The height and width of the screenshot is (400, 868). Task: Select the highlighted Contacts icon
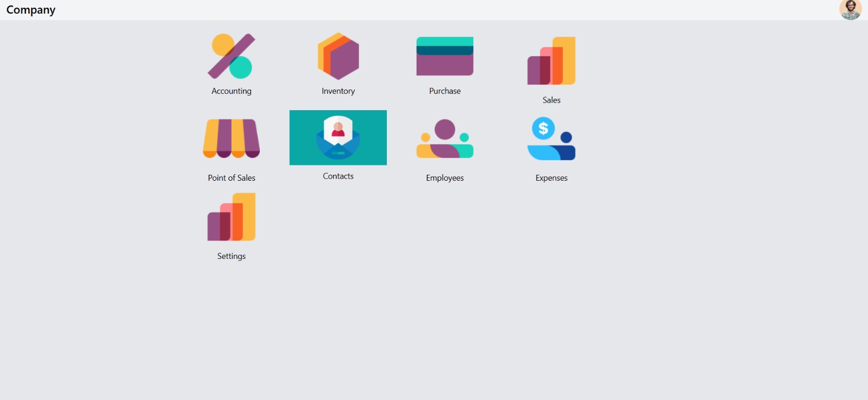pyautogui.click(x=338, y=138)
